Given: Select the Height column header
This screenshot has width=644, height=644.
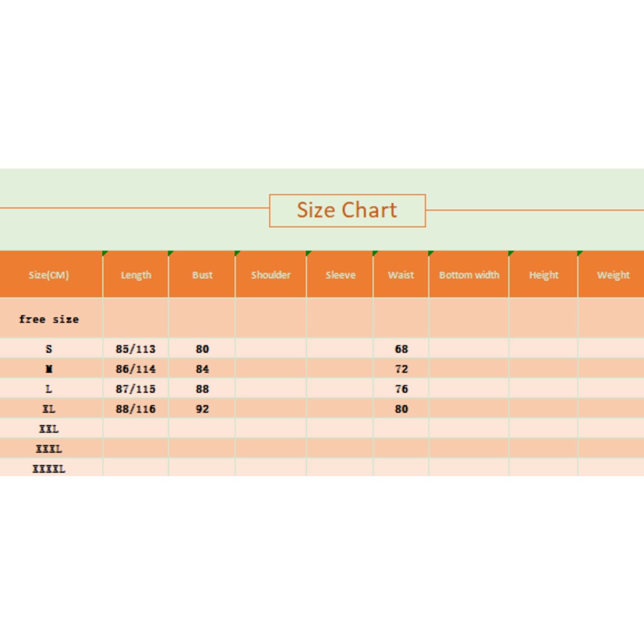Looking at the screenshot, I should pos(543,275).
